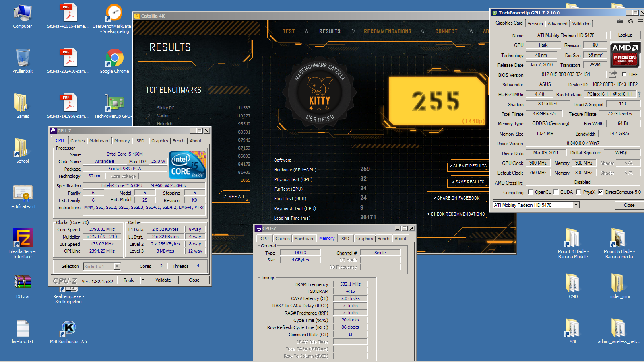644x362 pixels.
Task: Open SPD tab in CPU-Z memory window
Action: 345,239
